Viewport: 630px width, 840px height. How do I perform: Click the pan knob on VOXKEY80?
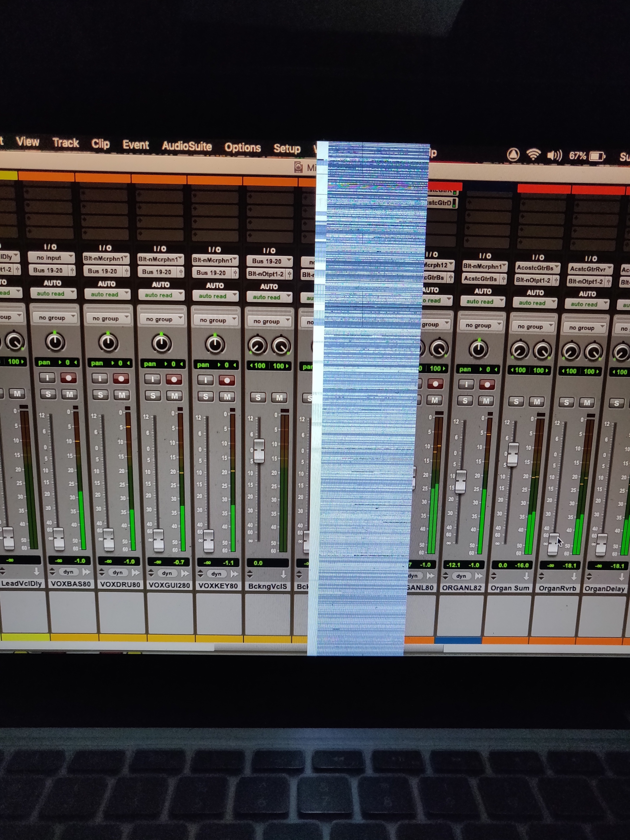point(215,344)
